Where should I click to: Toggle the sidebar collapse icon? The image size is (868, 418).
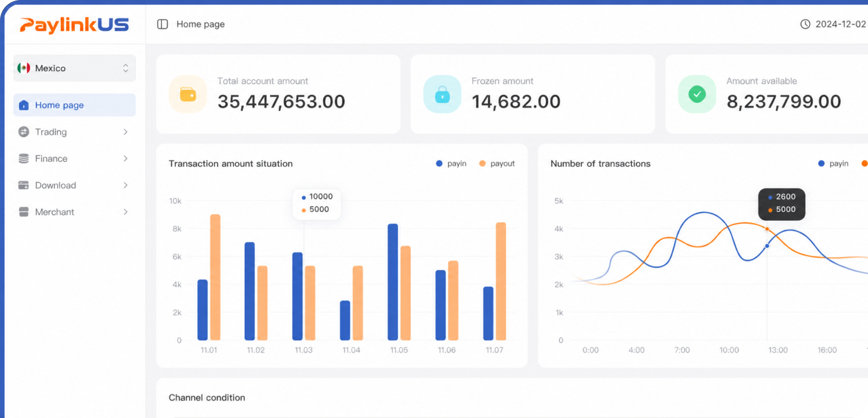[162, 24]
